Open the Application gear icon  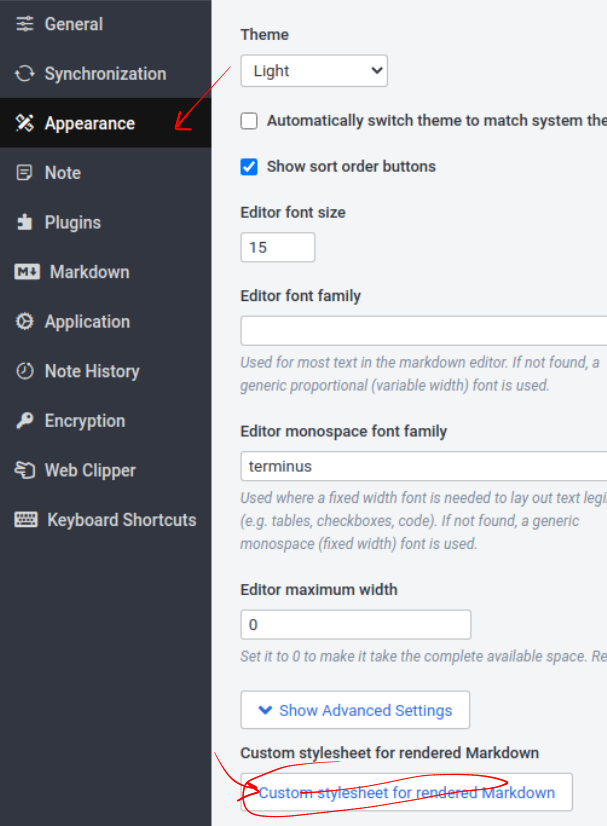(24, 321)
